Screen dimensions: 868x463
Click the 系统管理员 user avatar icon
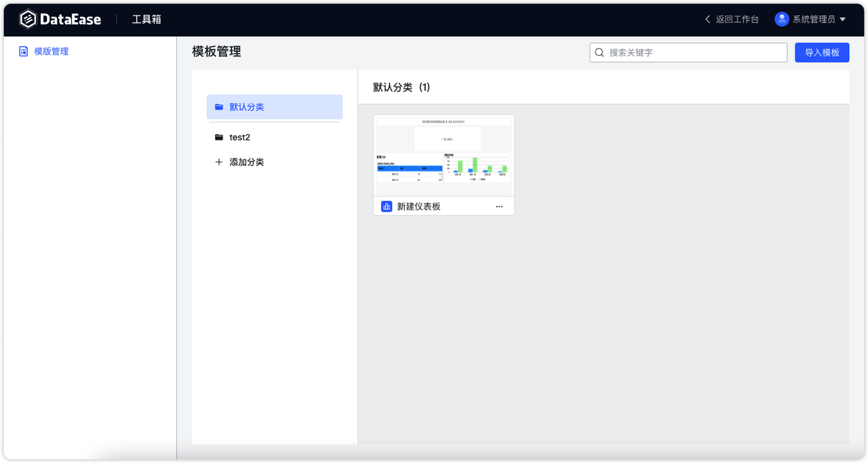(x=782, y=19)
